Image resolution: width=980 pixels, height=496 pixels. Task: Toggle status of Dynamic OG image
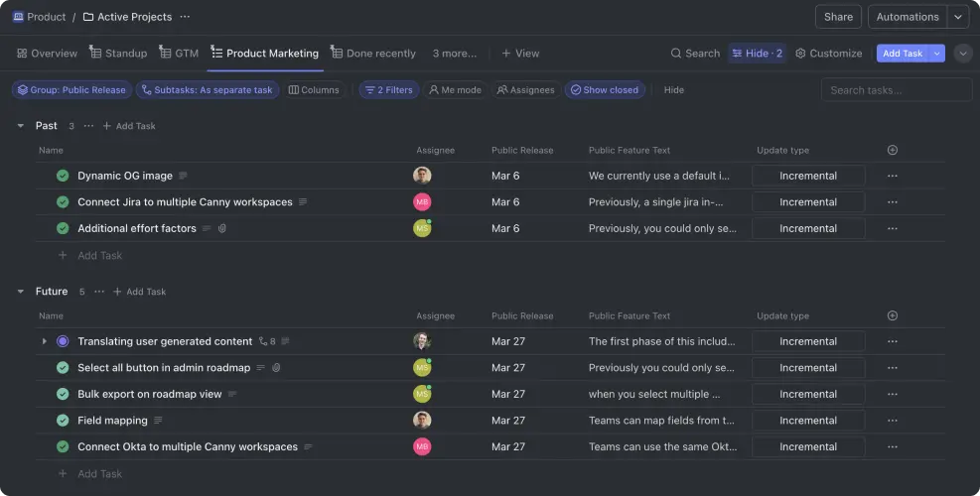[63, 176]
